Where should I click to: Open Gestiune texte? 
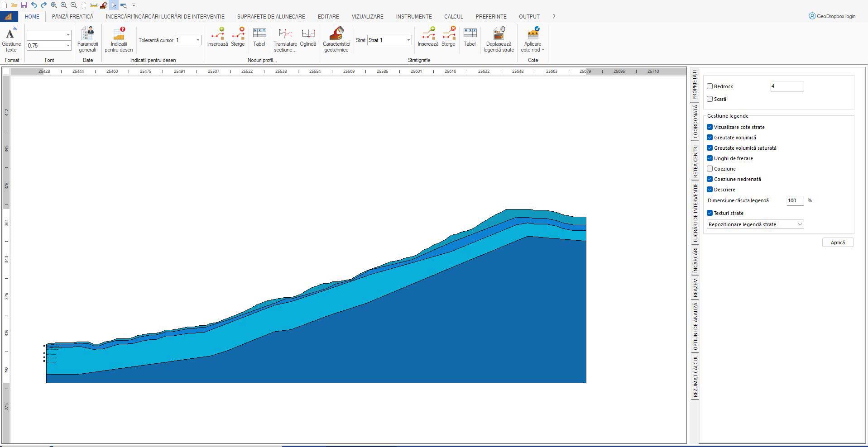point(11,39)
